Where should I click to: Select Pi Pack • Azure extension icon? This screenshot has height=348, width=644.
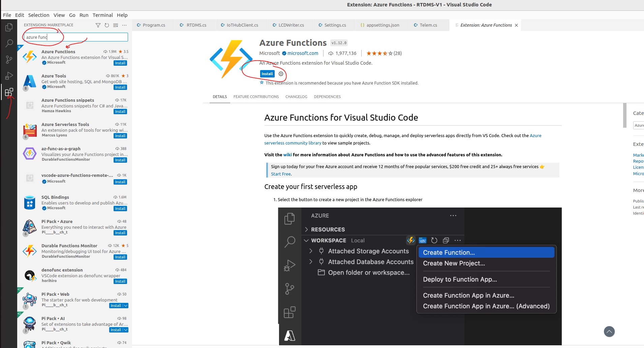pos(30,227)
